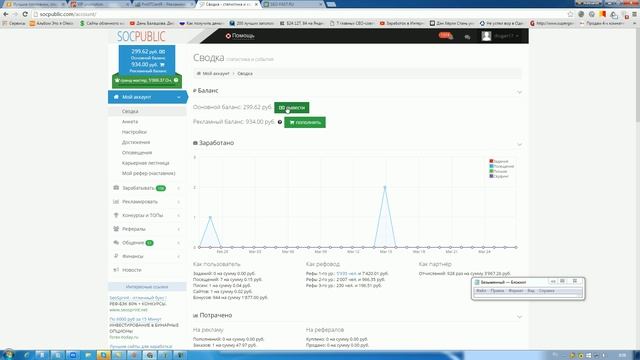Screen dimensions: 640x360
Task: Collapse the Потрачено section chevron
Action: (x=519, y=317)
